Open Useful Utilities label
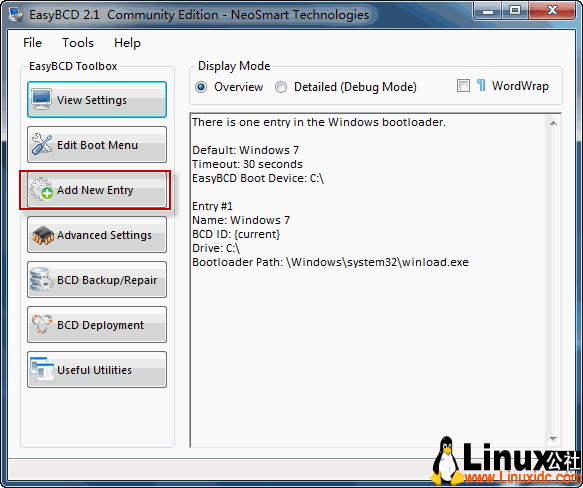 [94, 370]
